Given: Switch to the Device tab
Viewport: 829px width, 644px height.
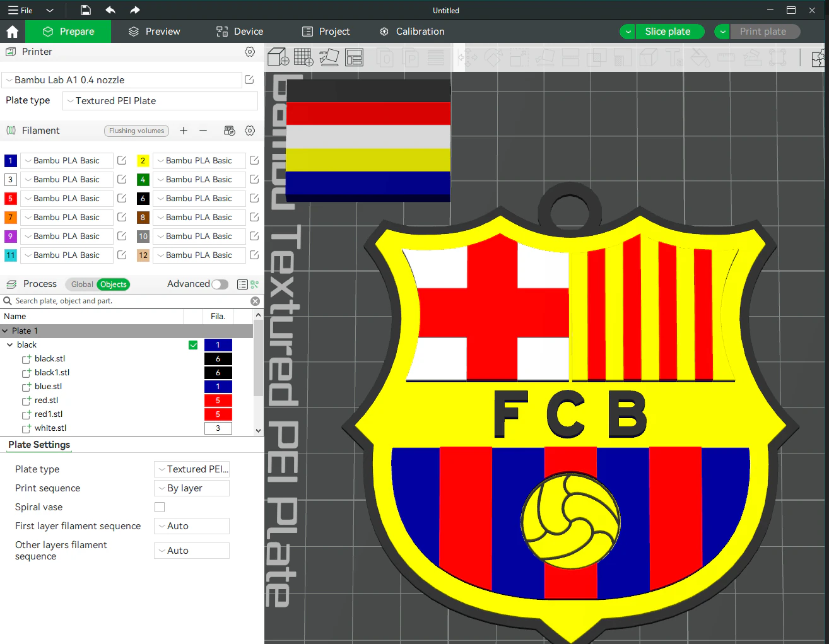Looking at the screenshot, I should (240, 32).
